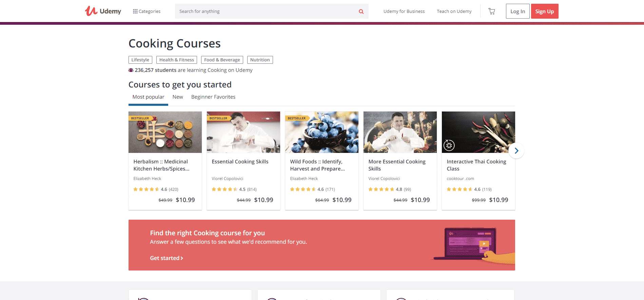Click Interactive Thai Cooking Class title
The height and width of the screenshot is (300, 644).
476,165
